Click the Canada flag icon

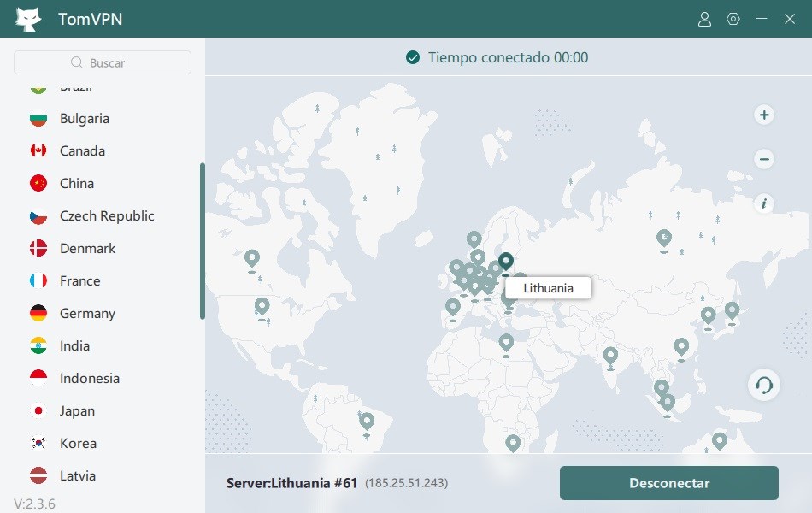point(38,150)
